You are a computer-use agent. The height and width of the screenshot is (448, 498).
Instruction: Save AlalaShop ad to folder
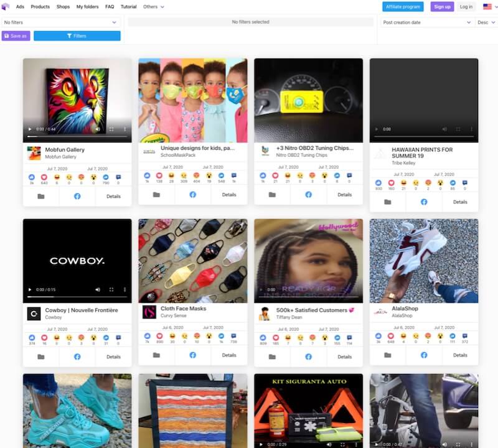[x=388, y=355]
